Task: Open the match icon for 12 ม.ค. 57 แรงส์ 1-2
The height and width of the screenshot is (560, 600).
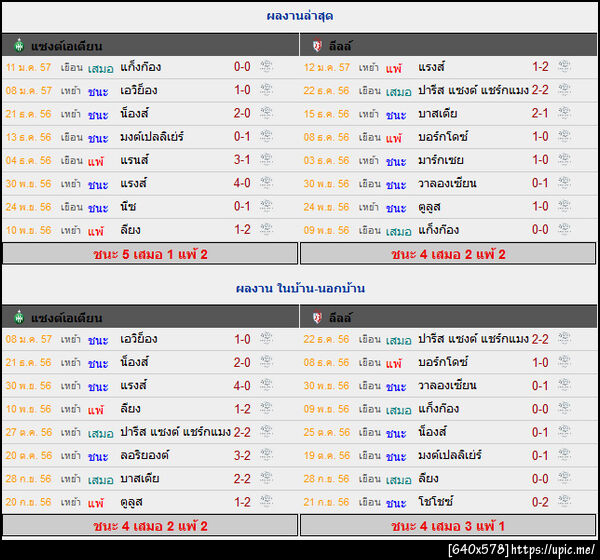Action: coord(564,66)
